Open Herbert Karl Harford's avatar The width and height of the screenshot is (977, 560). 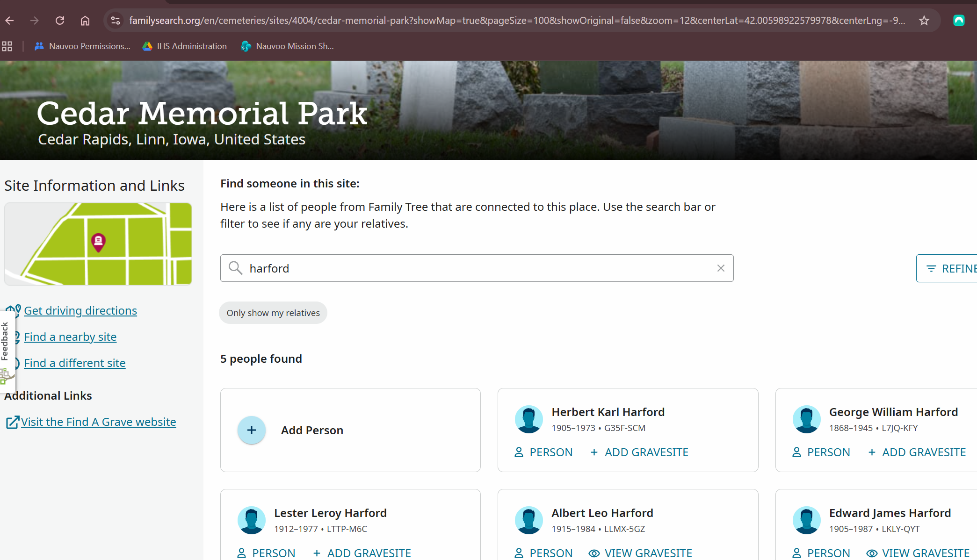pos(529,419)
